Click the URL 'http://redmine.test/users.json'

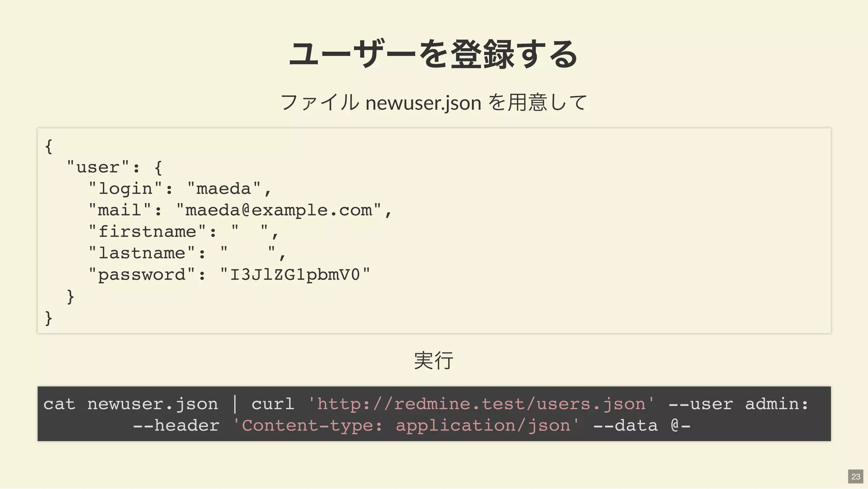click(x=481, y=404)
